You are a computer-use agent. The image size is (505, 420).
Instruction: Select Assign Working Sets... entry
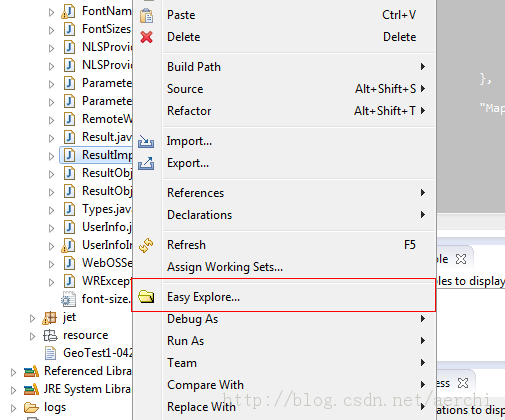point(284,267)
